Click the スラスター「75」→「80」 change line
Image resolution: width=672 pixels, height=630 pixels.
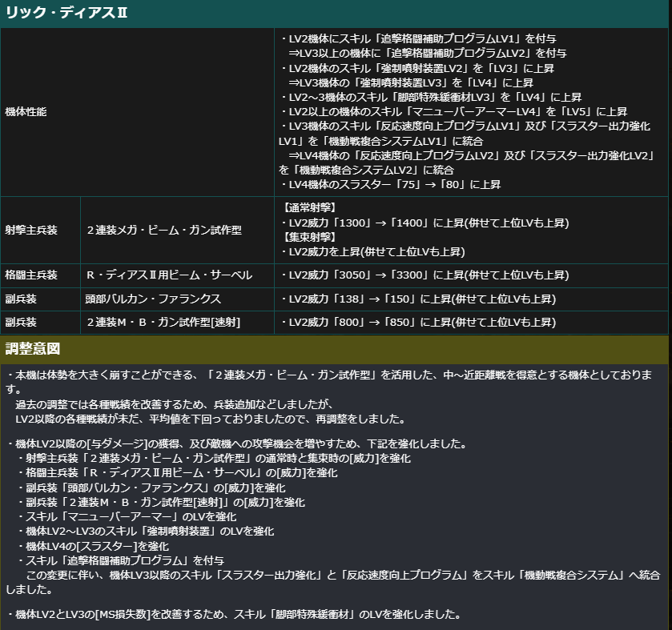point(391,185)
